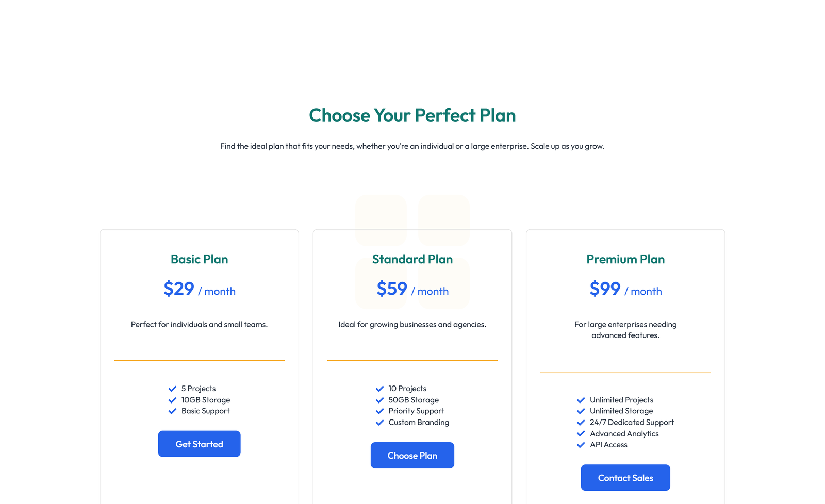
Task: Click the checkmark beside 50GB Storage
Action: point(380,400)
